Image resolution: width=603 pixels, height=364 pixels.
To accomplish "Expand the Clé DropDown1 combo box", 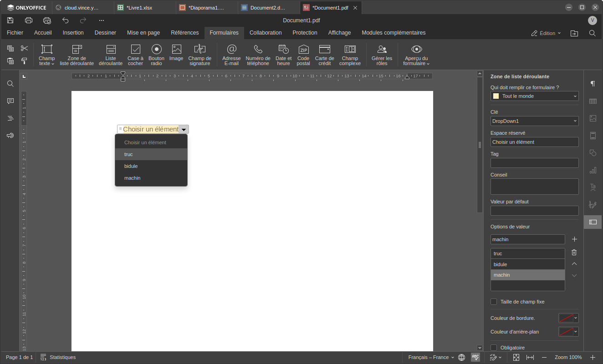I will click(575, 121).
